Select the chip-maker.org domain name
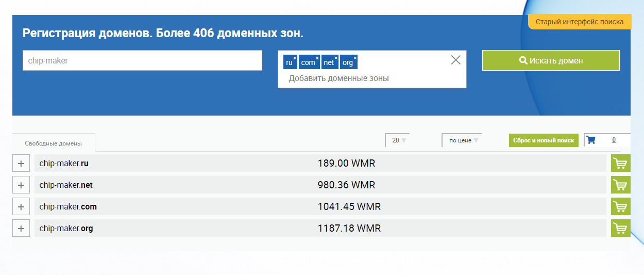The height and width of the screenshot is (275, 644). (66, 229)
